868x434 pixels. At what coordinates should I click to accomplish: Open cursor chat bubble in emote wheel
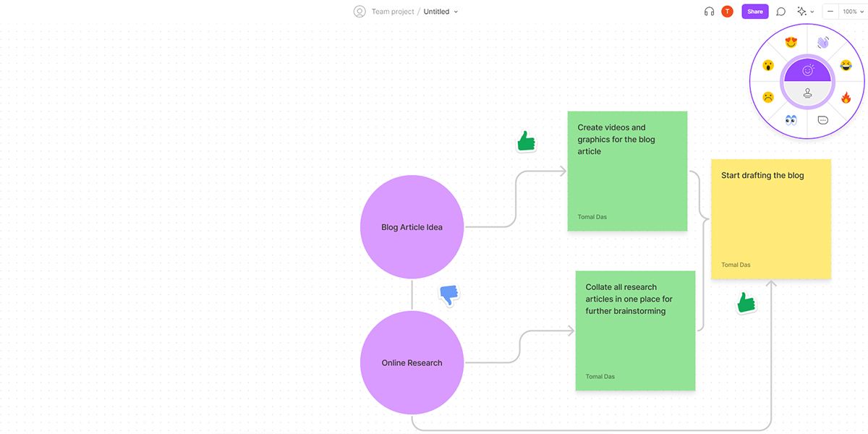point(823,120)
